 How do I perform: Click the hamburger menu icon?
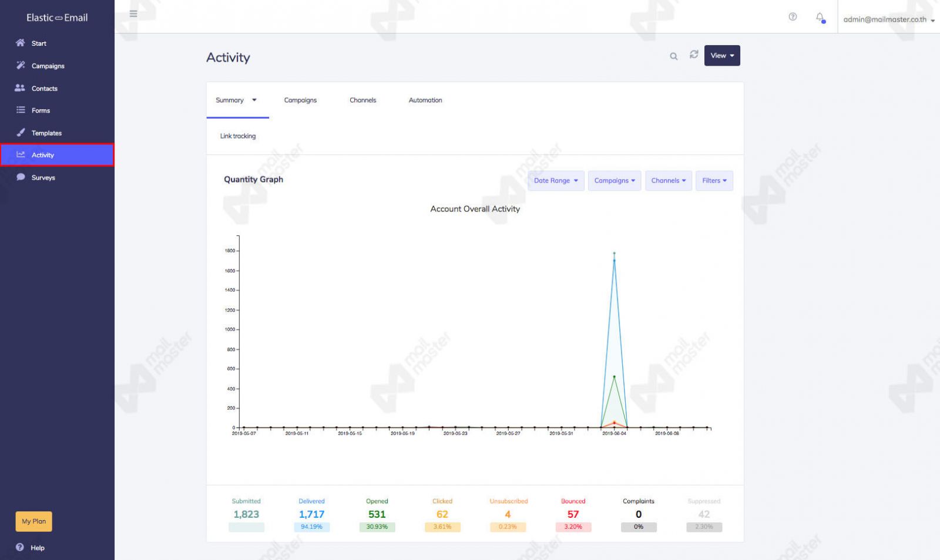pyautogui.click(x=133, y=14)
